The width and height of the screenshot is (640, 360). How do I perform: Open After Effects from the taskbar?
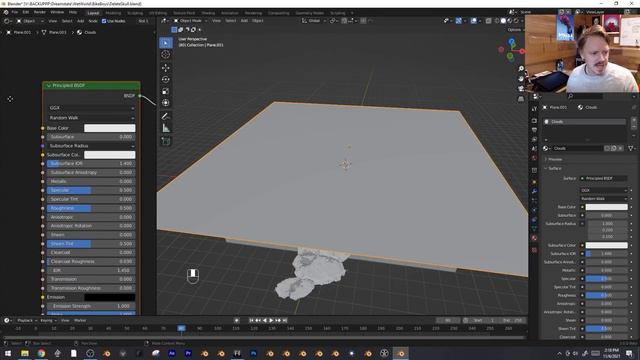click(x=172, y=353)
